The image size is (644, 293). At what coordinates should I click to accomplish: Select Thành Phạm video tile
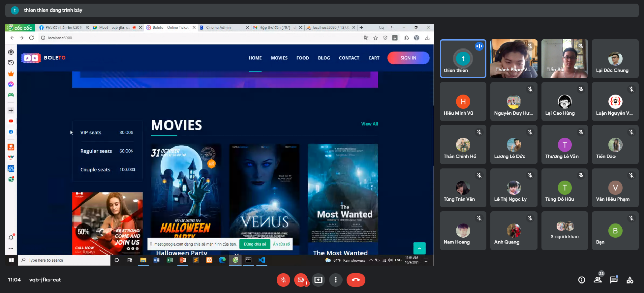pos(514,59)
